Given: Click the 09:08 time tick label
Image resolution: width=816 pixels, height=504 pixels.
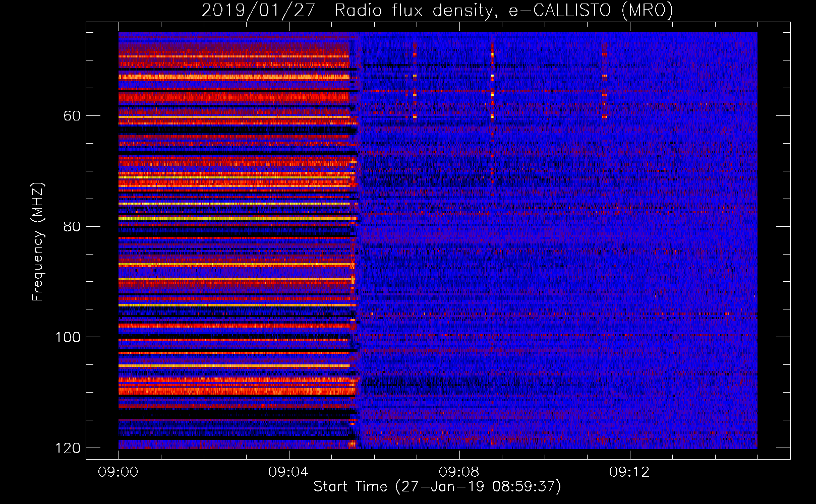Looking at the screenshot, I should (x=458, y=472).
